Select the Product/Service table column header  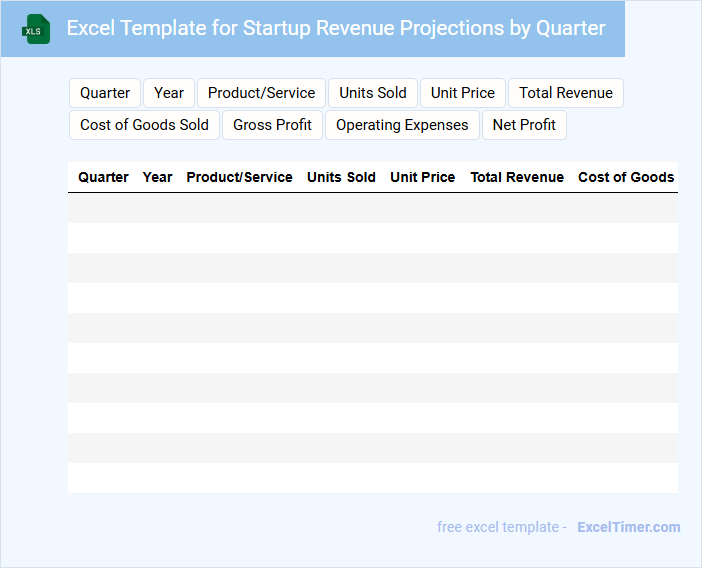pos(239,177)
